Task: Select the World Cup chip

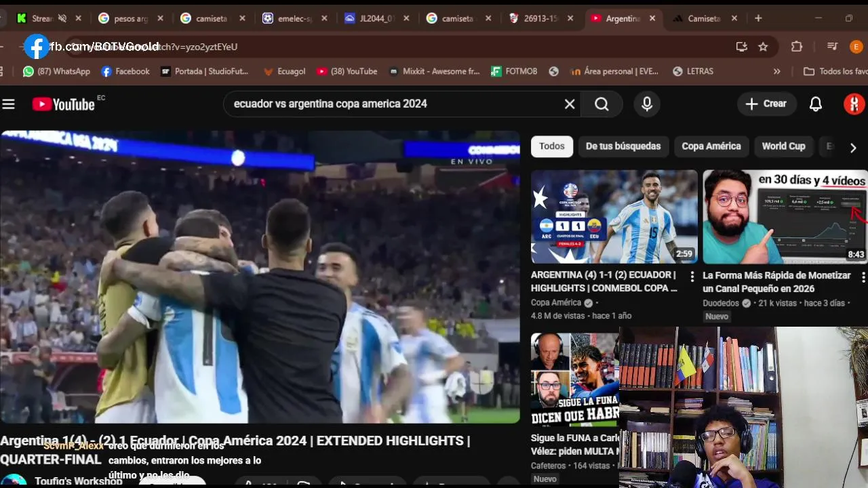Action: click(x=783, y=146)
